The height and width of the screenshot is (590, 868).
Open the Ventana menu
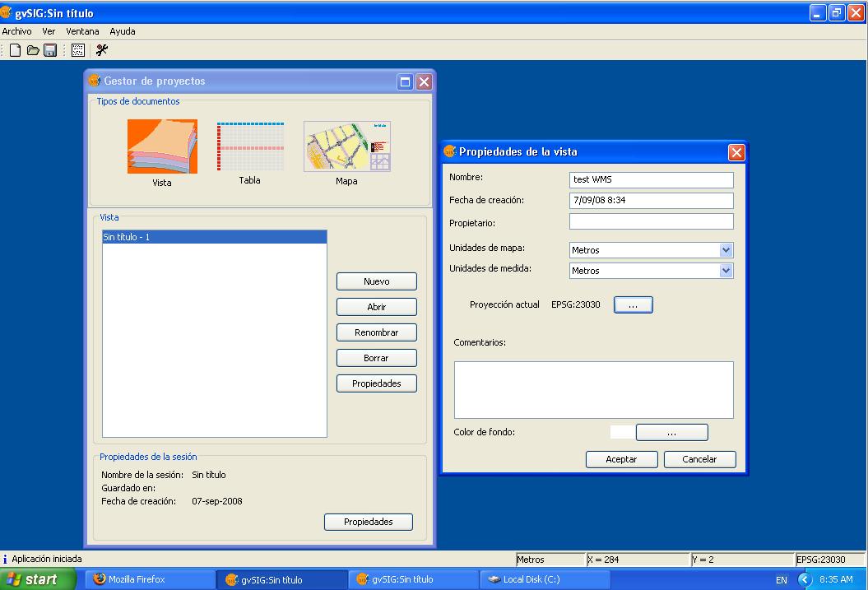point(82,31)
